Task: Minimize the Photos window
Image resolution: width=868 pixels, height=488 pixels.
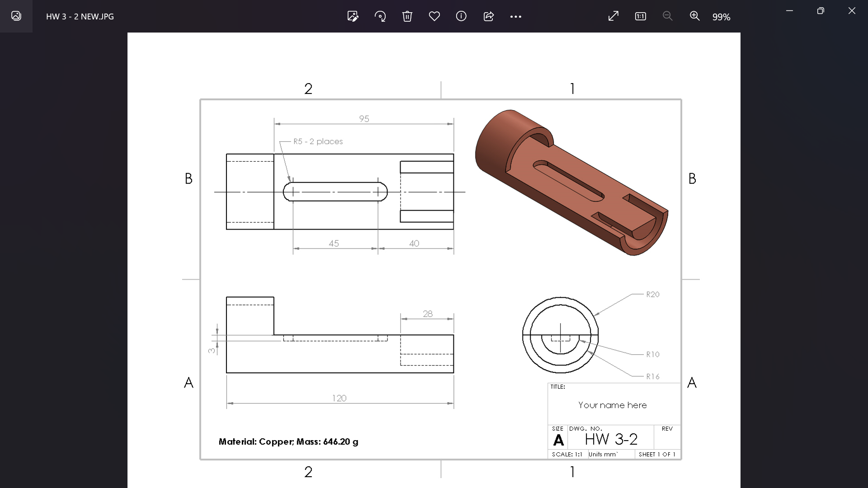Action: [790, 10]
